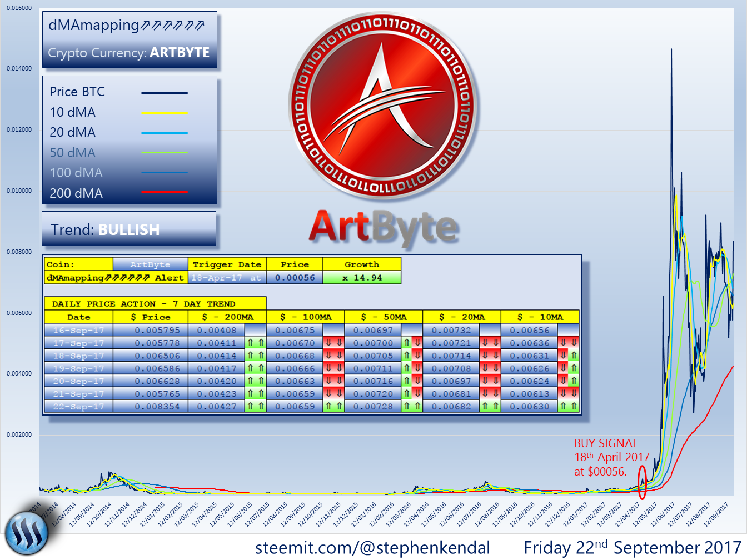Click the Crypto Currency: ARTBYTE label

[x=129, y=53]
